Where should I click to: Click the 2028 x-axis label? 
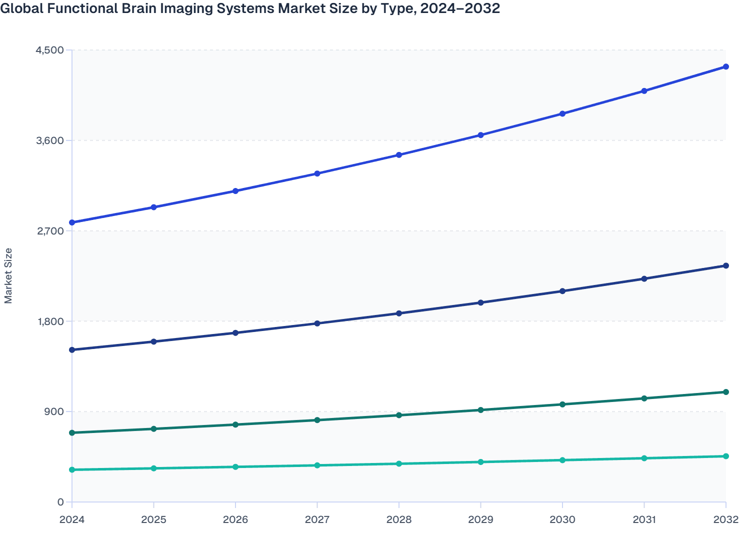[399, 520]
